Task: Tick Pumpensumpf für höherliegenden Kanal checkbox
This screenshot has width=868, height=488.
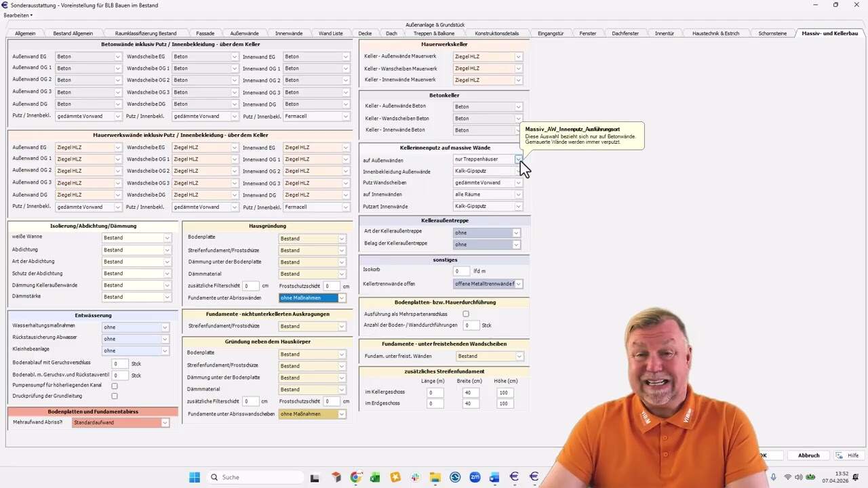Action: click(114, 386)
